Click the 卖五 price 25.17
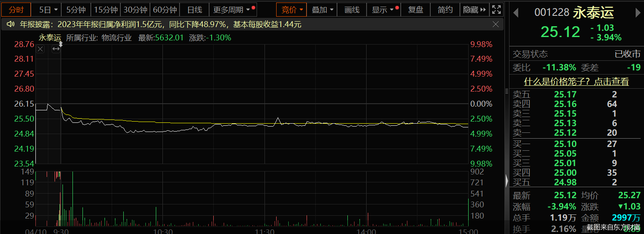The image size is (644, 234). click(565, 95)
